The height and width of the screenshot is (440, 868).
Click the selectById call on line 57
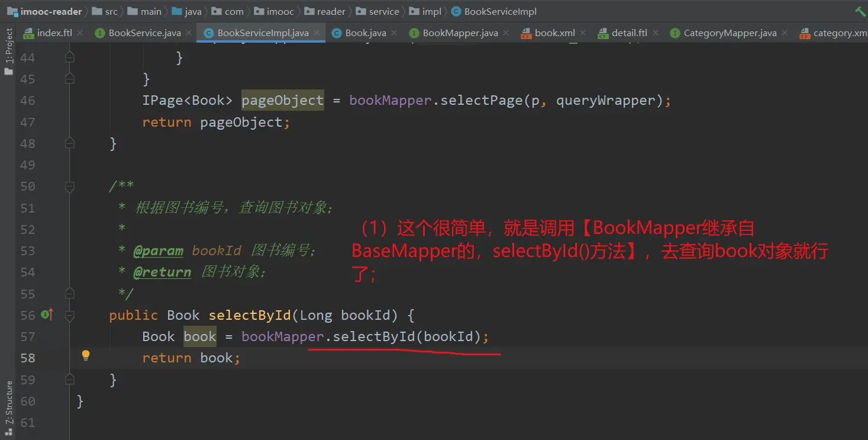373,337
